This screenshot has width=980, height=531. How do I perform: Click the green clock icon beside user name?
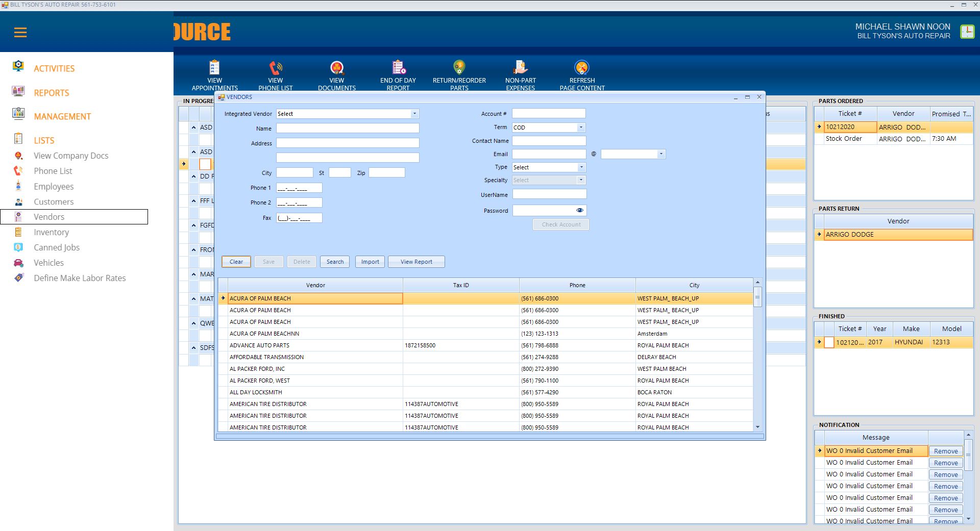[967, 32]
